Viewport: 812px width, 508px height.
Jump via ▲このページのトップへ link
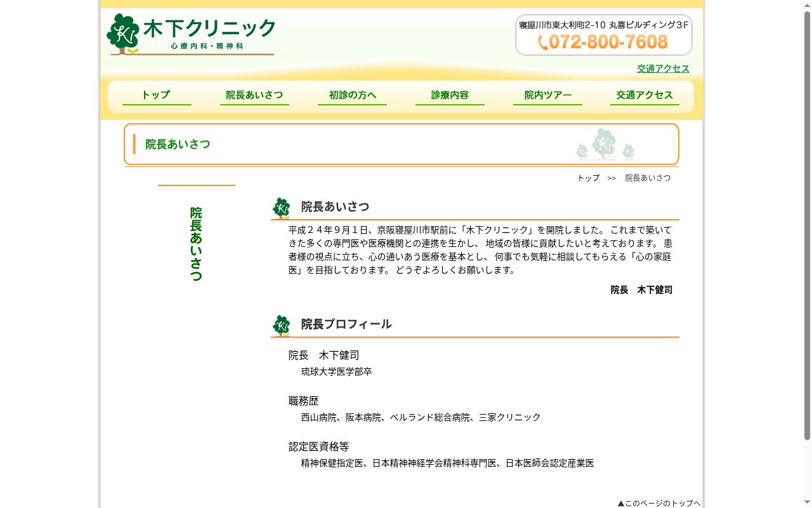click(659, 503)
